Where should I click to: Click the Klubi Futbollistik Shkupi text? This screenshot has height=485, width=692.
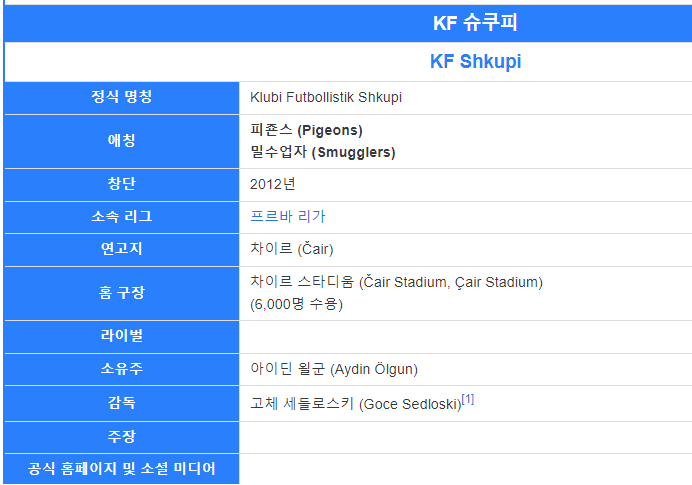click(x=326, y=97)
